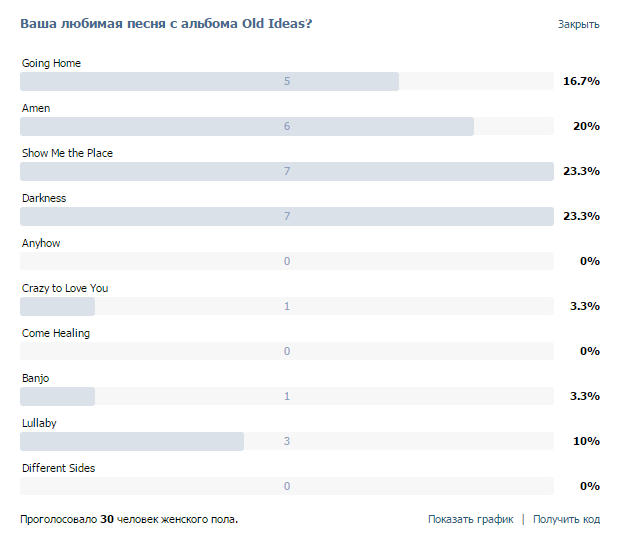This screenshot has height=540, width=619.
Task: Click the Banjo result bar
Action: click(287, 396)
